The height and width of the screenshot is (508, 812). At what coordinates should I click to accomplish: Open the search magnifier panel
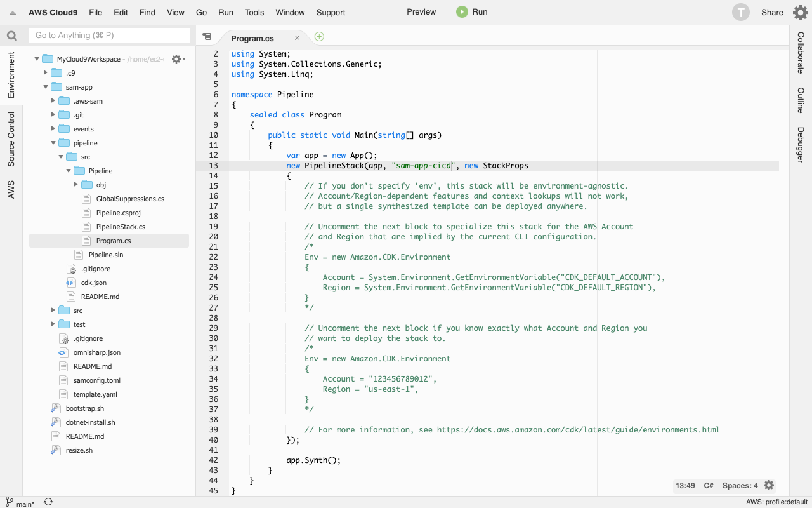coord(11,36)
